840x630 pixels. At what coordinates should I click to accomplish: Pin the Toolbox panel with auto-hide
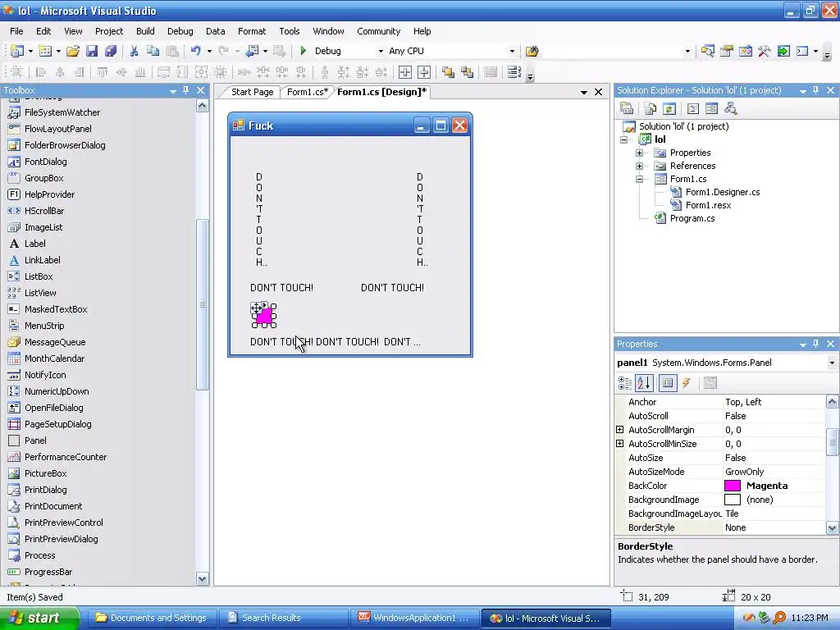[186, 90]
